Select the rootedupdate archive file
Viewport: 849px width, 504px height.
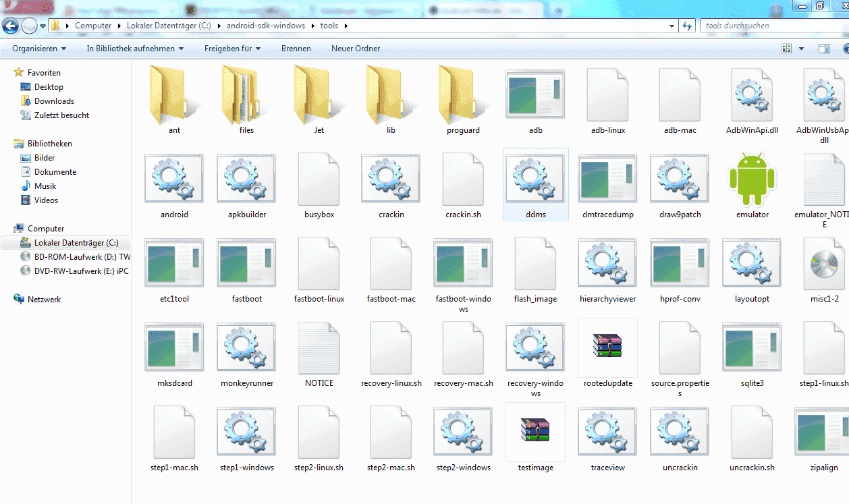pyautogui.click(x=607, y=347)
